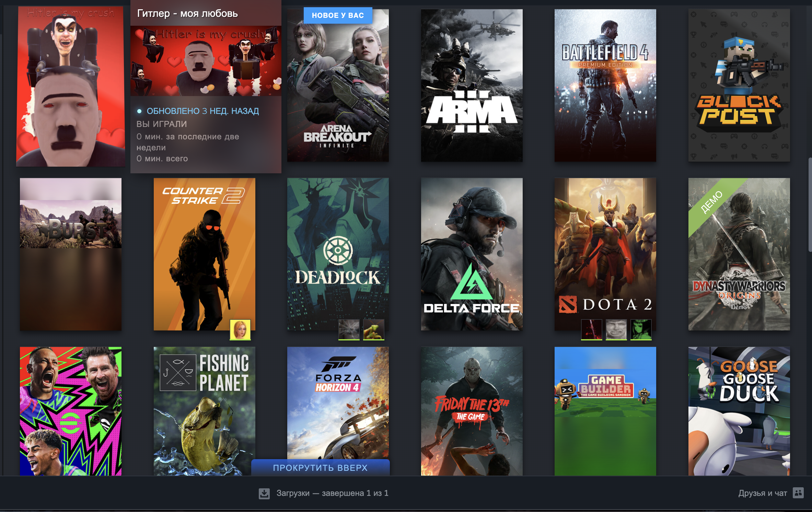Open the Friends and chat icon

coord(798,493)
